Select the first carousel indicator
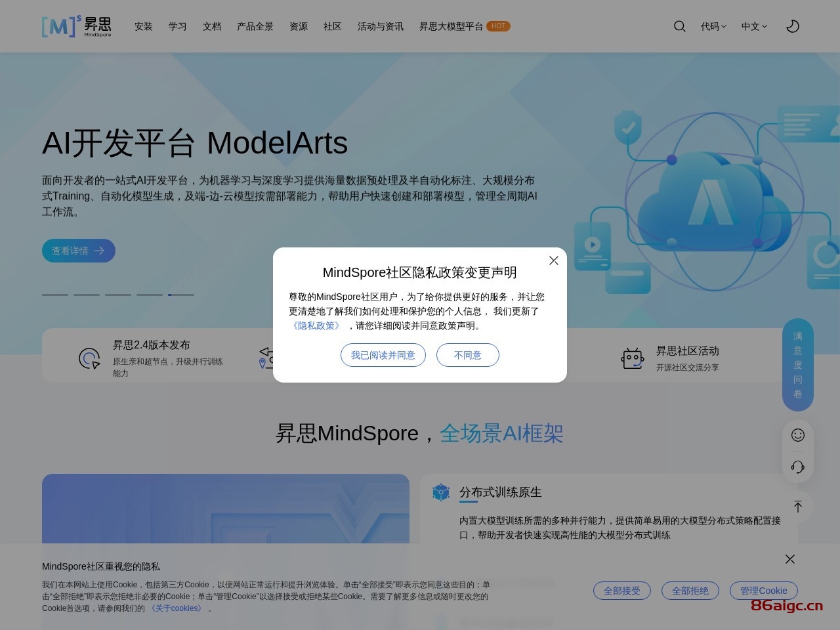The width and height of the screenshot is (840, 630). pyautogui.click(x=55, y=295)
